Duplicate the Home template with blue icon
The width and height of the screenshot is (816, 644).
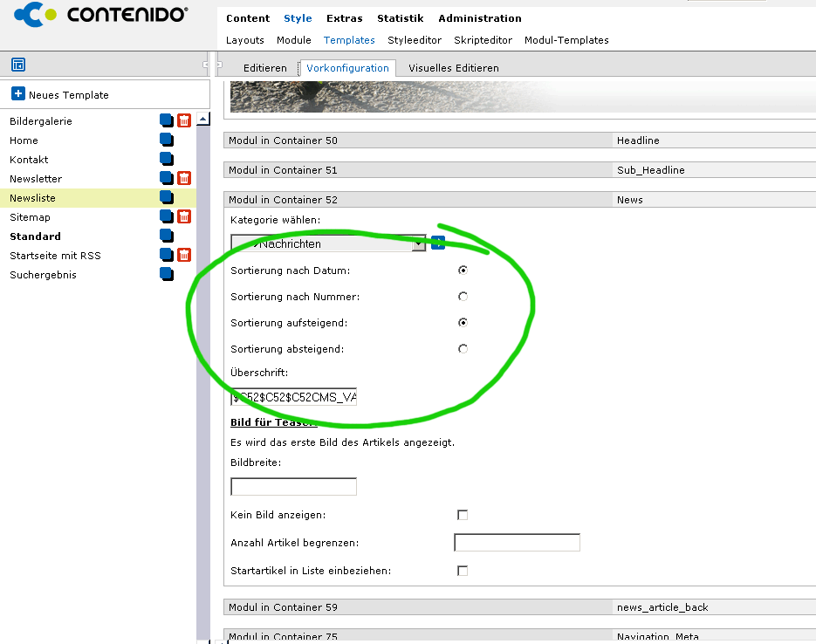tap(167, 140)
